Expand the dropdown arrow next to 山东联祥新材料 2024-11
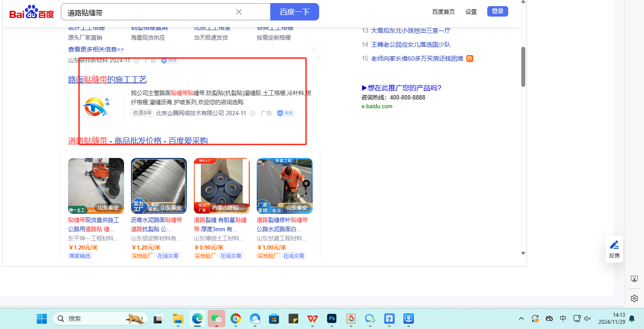 click(137, 61)
